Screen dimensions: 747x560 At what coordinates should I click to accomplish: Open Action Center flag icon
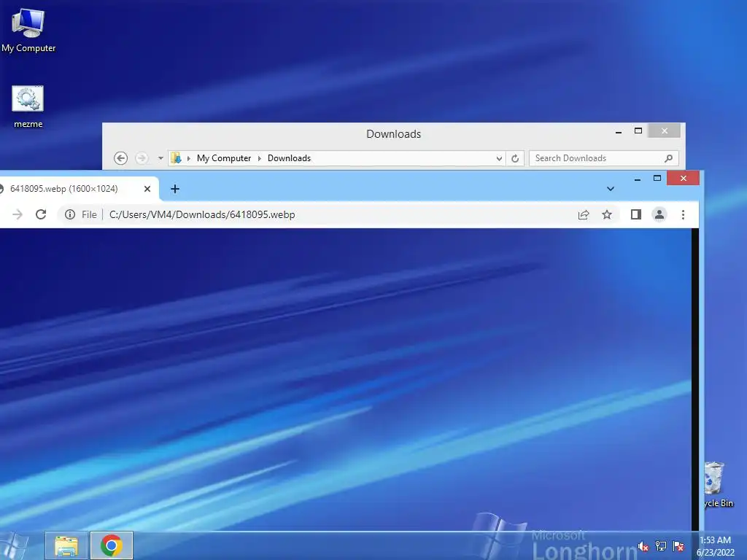(678, 546)
